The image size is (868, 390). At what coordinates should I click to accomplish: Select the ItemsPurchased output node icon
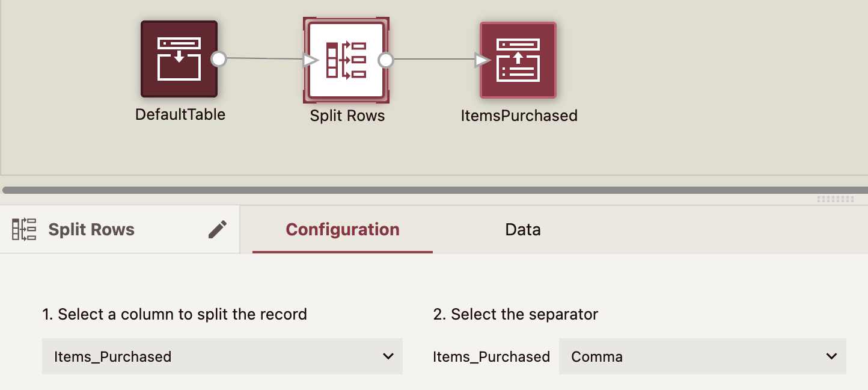pyautogui.click(x=518, y=60)
